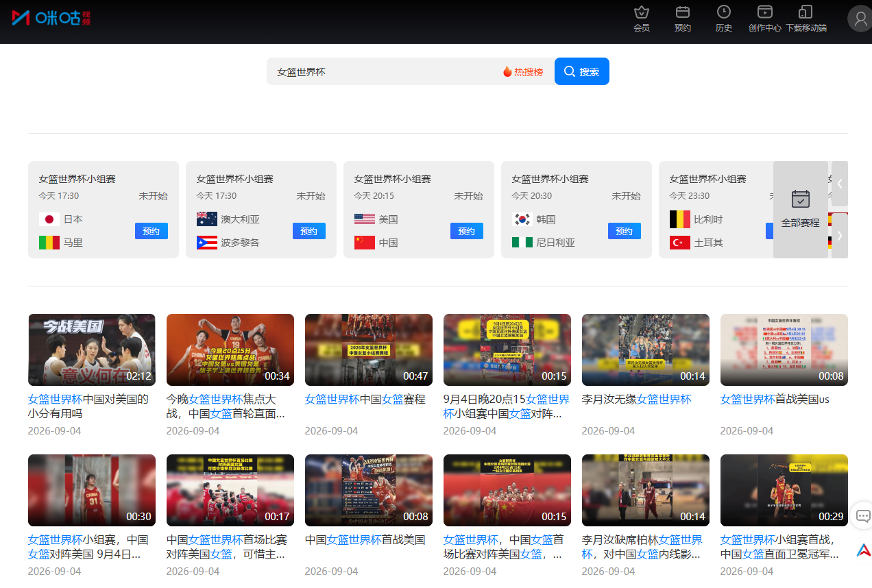872x588 pixels.
Task: Click 今天 20:30 match time
Action: (532, 196)
